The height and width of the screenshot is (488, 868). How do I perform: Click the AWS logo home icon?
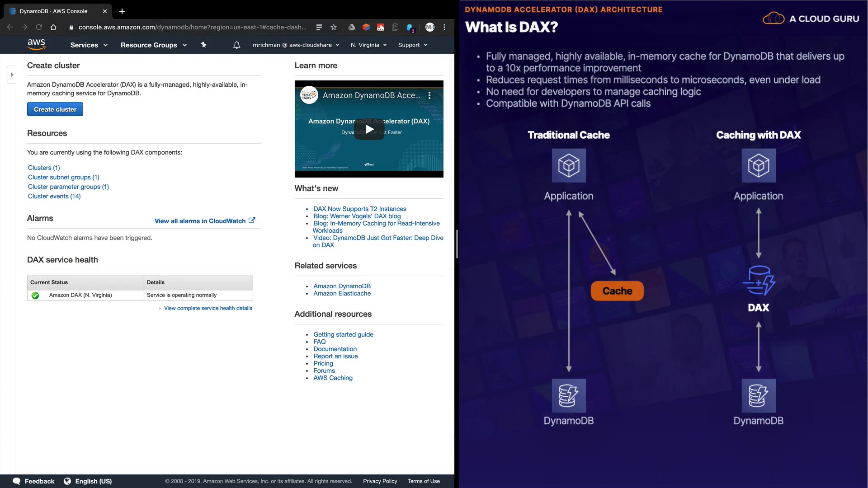tap(36, 44)
